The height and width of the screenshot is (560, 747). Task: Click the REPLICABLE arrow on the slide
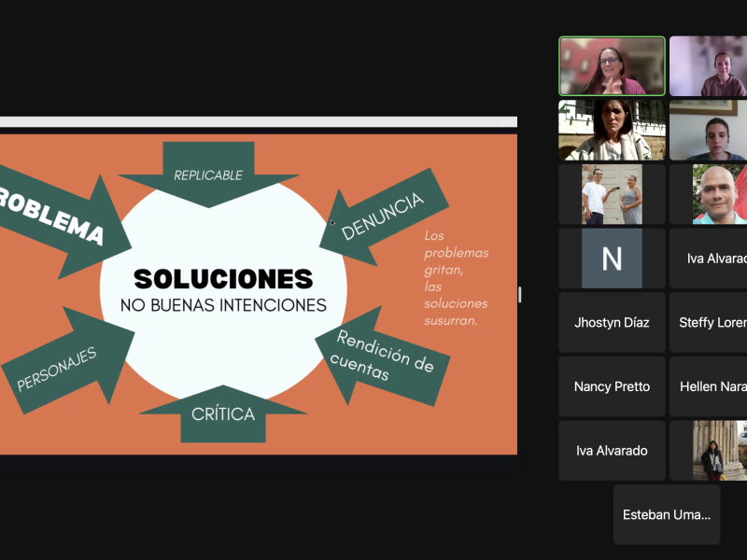[x=208, y=174]
